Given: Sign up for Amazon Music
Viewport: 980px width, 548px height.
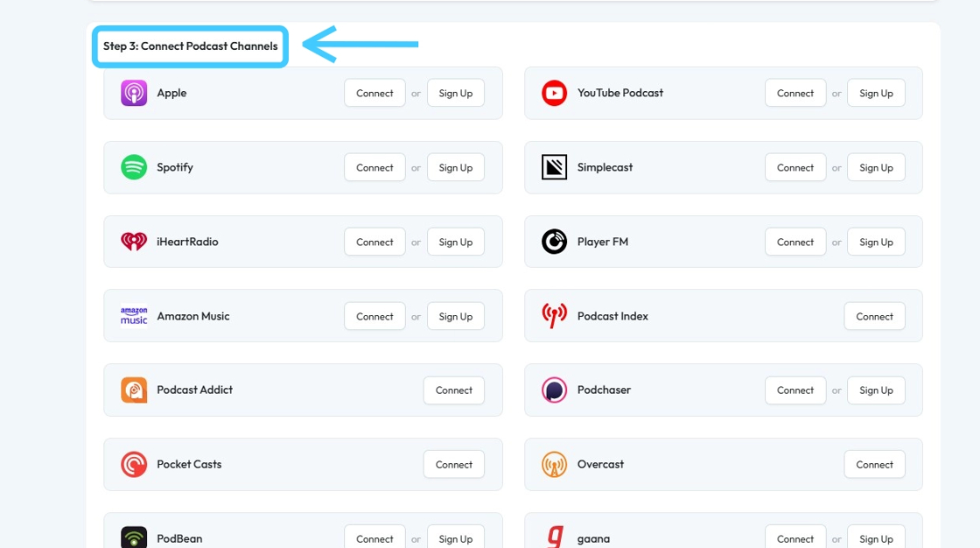Looking at the screenshot, I should 456,317.
